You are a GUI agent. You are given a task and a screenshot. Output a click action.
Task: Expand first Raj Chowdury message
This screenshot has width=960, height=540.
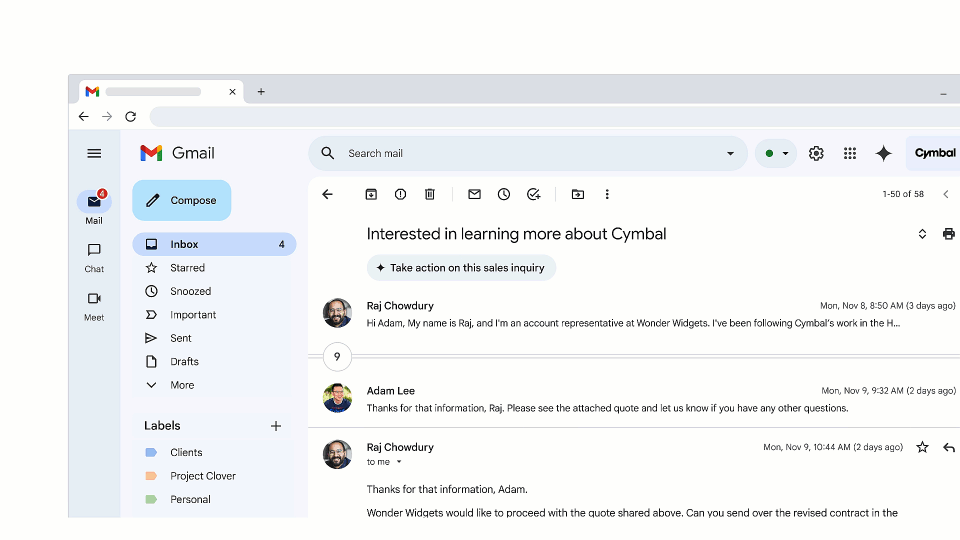point(634,314)
